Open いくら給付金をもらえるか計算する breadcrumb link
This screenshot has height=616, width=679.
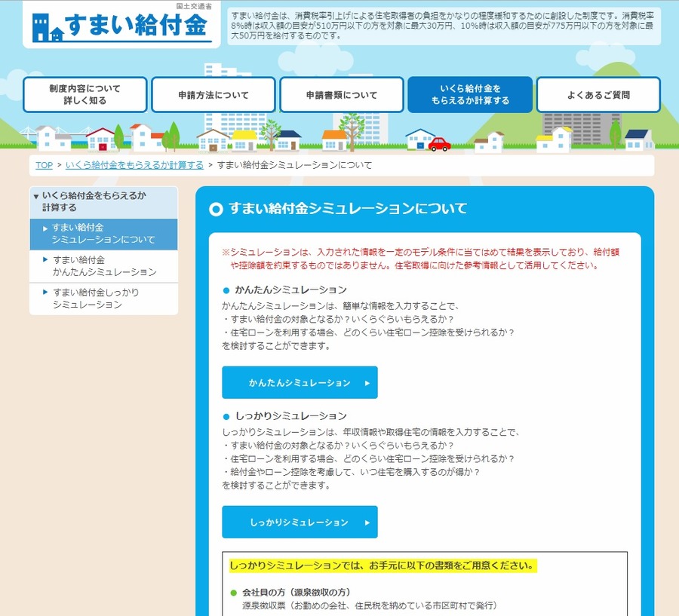[x=134, y=165]
